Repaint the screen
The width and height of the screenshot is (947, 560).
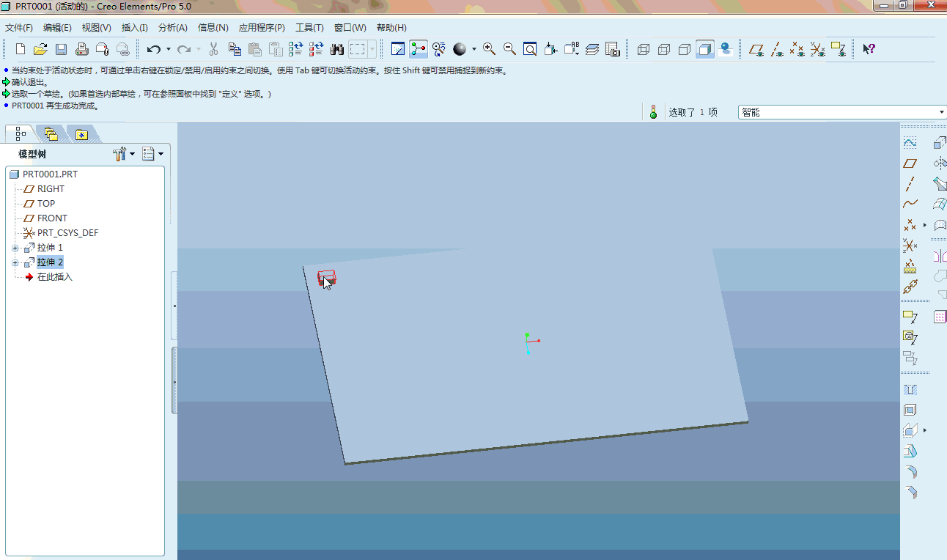tap(398, 49)
